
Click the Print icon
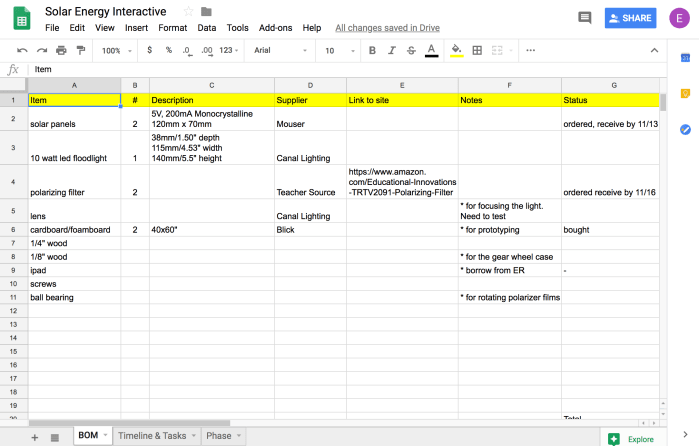pyautogui.click(x=61, y=50)
